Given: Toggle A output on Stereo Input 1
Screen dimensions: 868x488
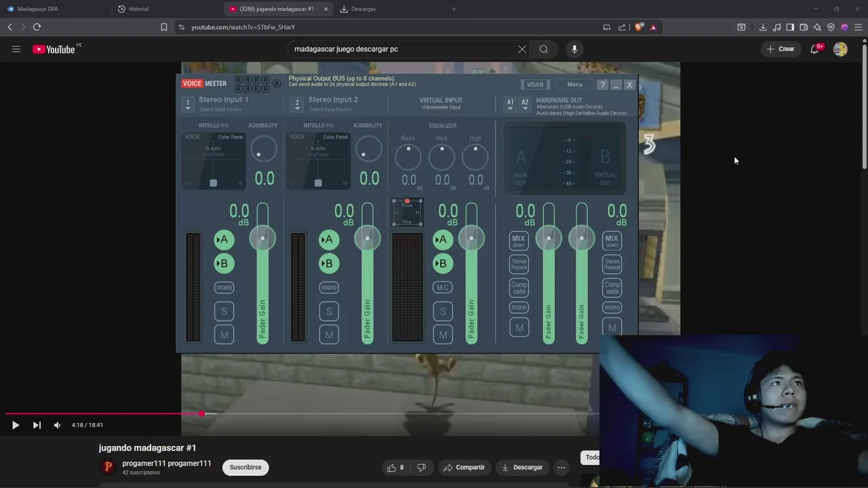Looking at the screenshot, I should [x=224, y=239].
